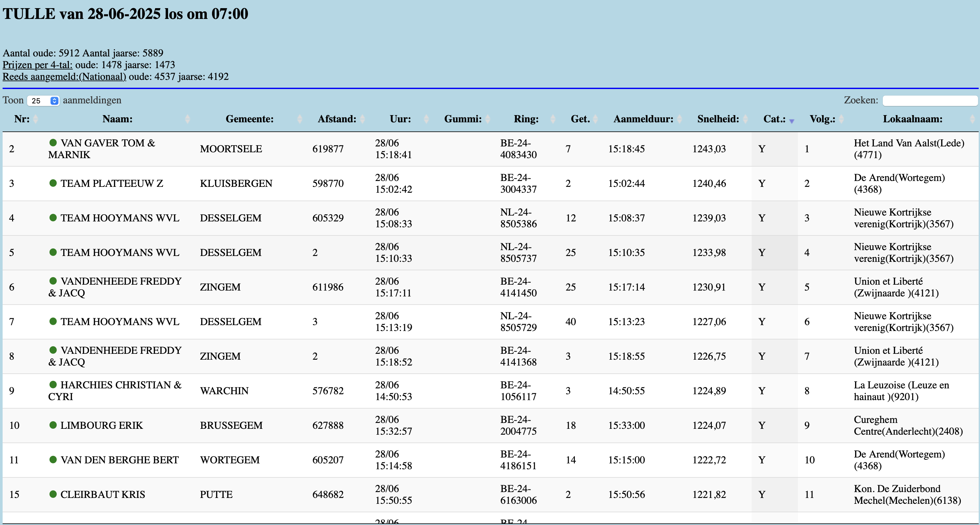Click green dot next to CLEIRBAUT KRIS
The width and height of the screenshot is (980, 525).
[53, 494]
